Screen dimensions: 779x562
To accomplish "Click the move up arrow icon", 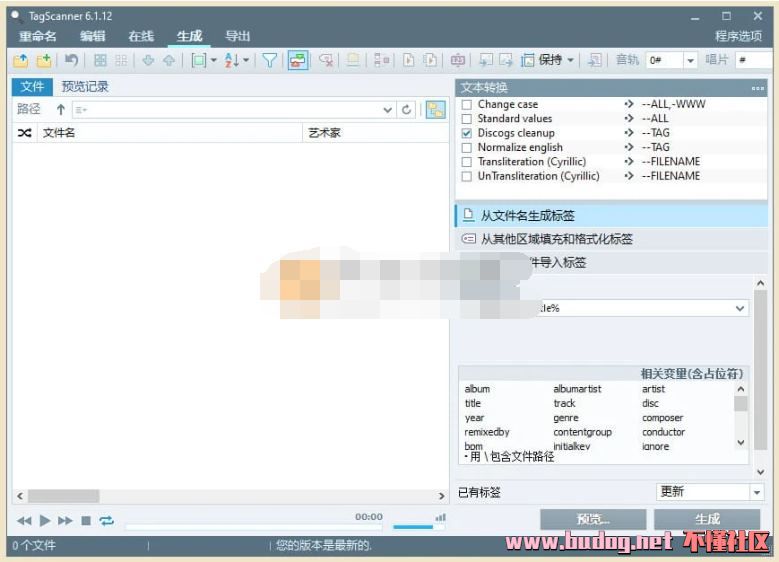I will (169, 61).
